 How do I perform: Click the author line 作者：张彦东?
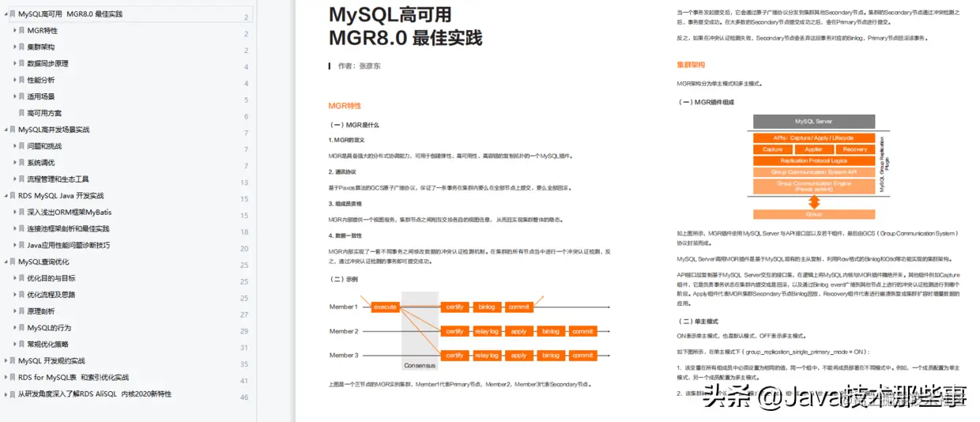point(359,66)
